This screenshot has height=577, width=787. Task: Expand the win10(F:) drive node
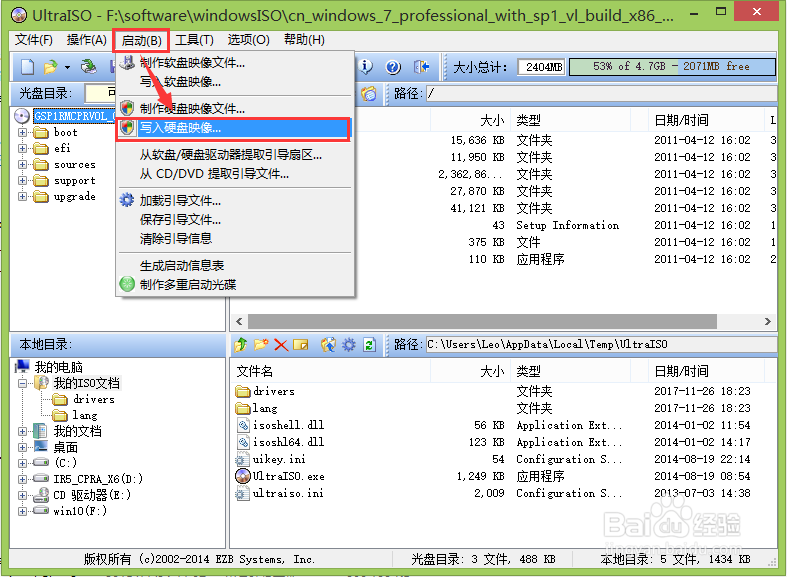pos(22,511)
